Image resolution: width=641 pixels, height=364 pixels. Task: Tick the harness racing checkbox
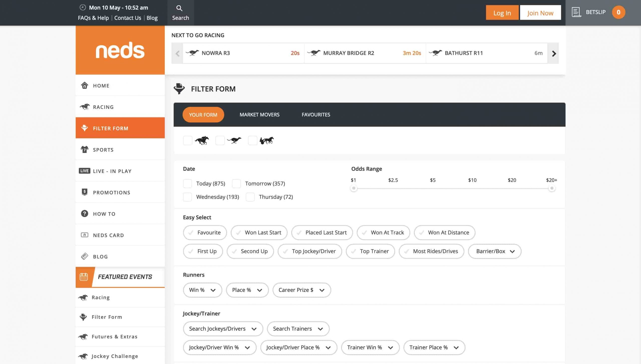pyautogui.click(x=252, y=140)
